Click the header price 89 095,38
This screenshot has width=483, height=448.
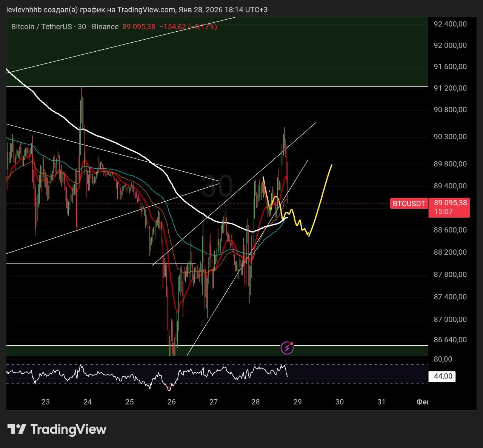(139, 27)
